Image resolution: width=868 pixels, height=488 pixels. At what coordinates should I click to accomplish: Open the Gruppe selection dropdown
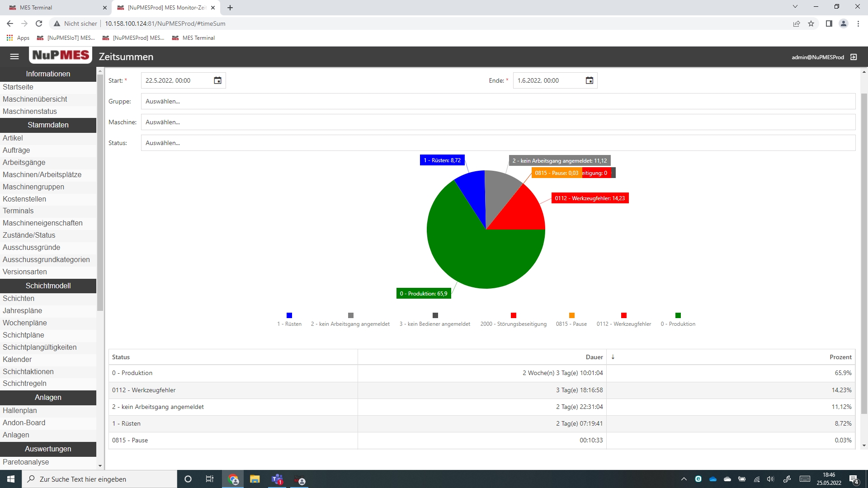(498, 101)
